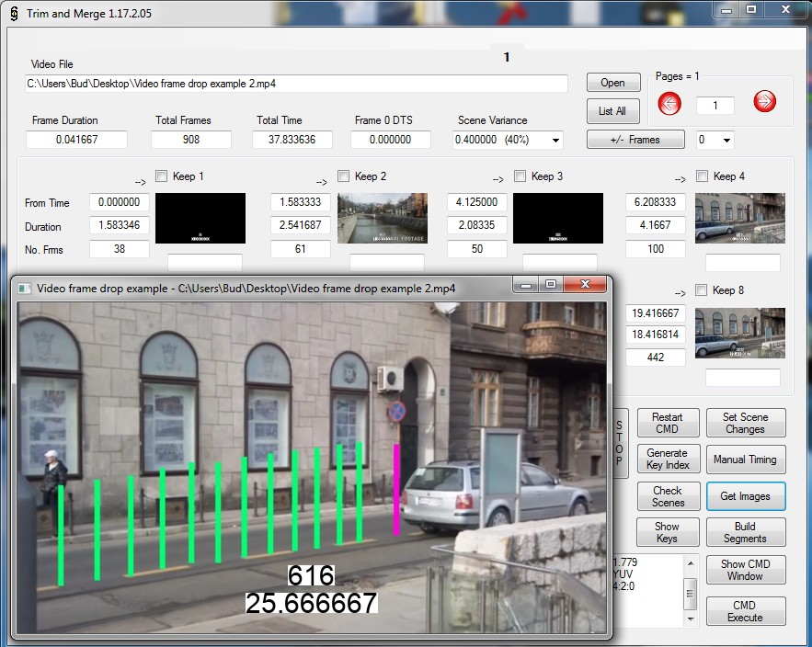Image resolution: width=812 pixels, height=647 pixels.
Task: Click the Build Segments button
Action: tap(746, 532)
